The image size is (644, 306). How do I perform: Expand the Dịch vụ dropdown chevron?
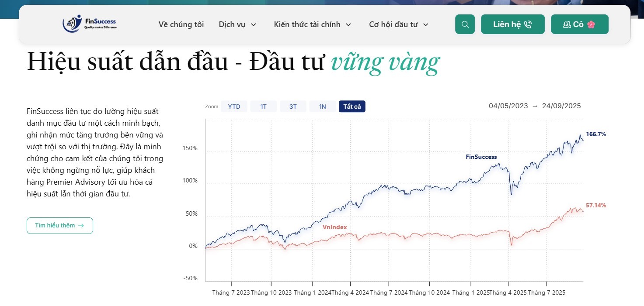click(254, 25)
